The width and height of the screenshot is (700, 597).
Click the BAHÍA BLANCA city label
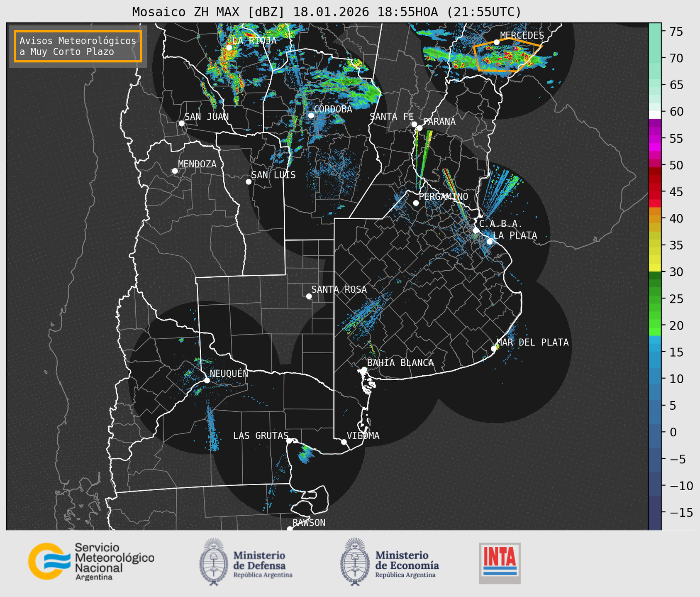click(400, 363)
